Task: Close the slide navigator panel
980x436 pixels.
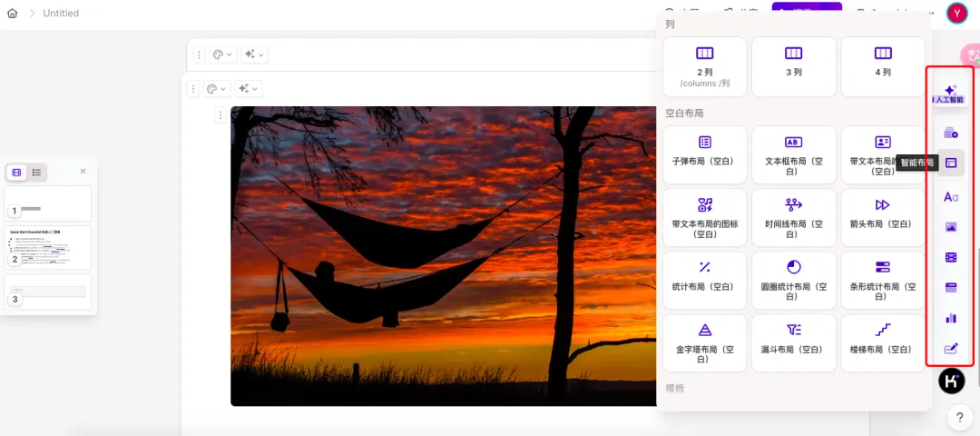Action: (x=83, y=171)
